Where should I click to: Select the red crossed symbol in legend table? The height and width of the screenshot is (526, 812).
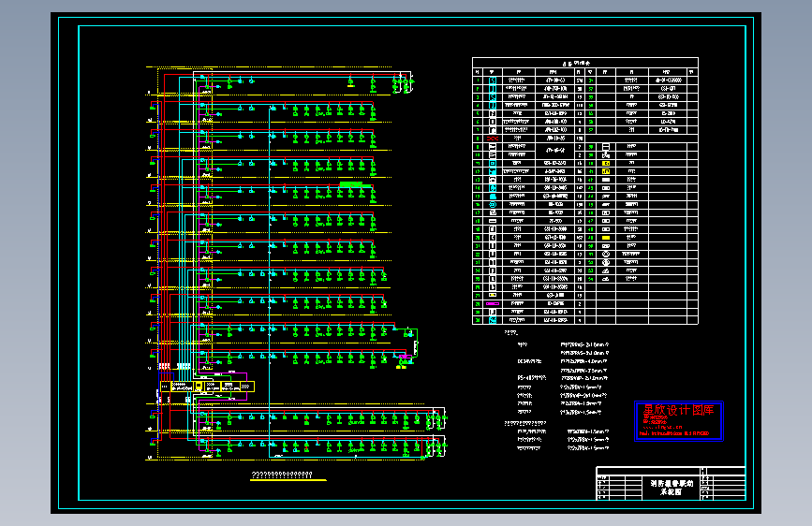pyautogui.click(x=493, y=139)
